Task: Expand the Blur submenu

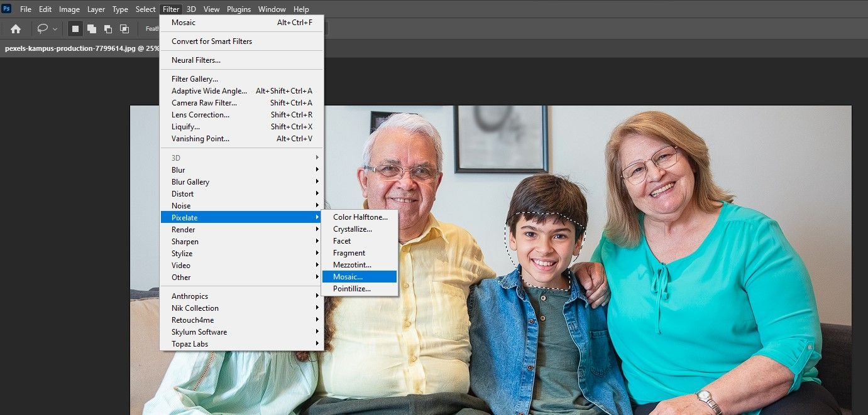Action: [242, 170]
